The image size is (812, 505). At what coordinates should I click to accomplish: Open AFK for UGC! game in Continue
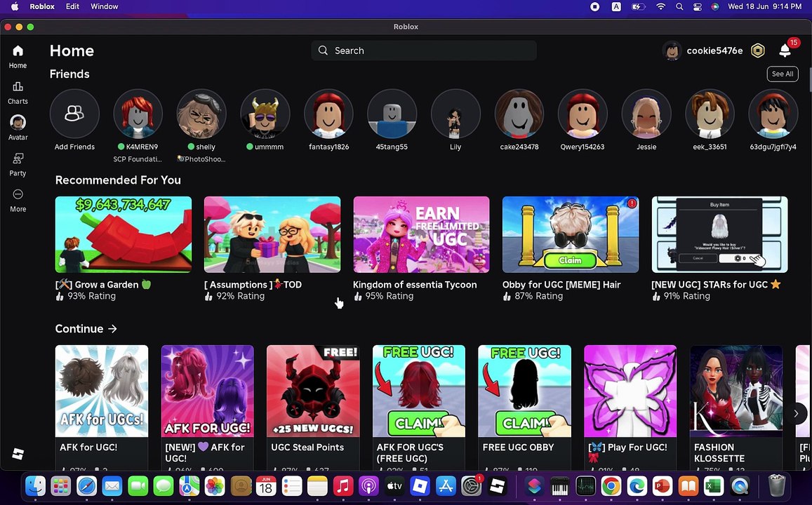click(102, 408)
